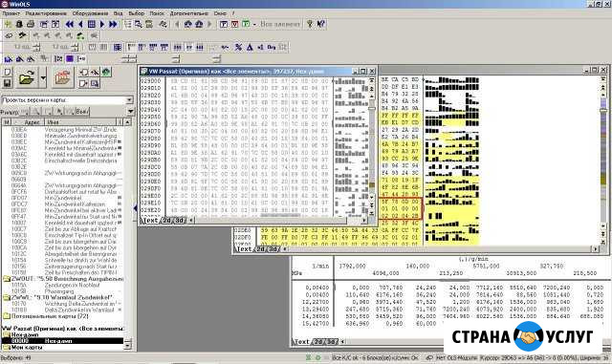Viewport: 612px width, 364px height.
Task: Toggle the 'Все' filter button
Action: coord(81,112)
